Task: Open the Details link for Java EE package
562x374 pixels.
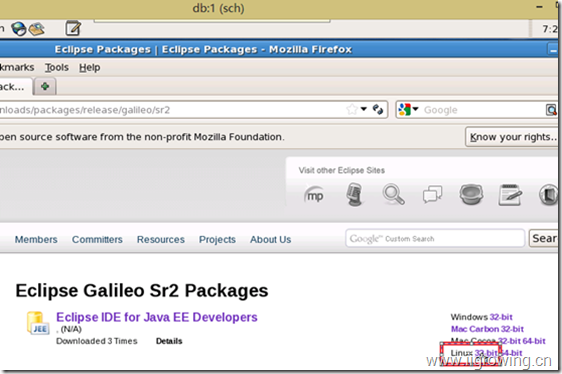Action: (169, 341)
